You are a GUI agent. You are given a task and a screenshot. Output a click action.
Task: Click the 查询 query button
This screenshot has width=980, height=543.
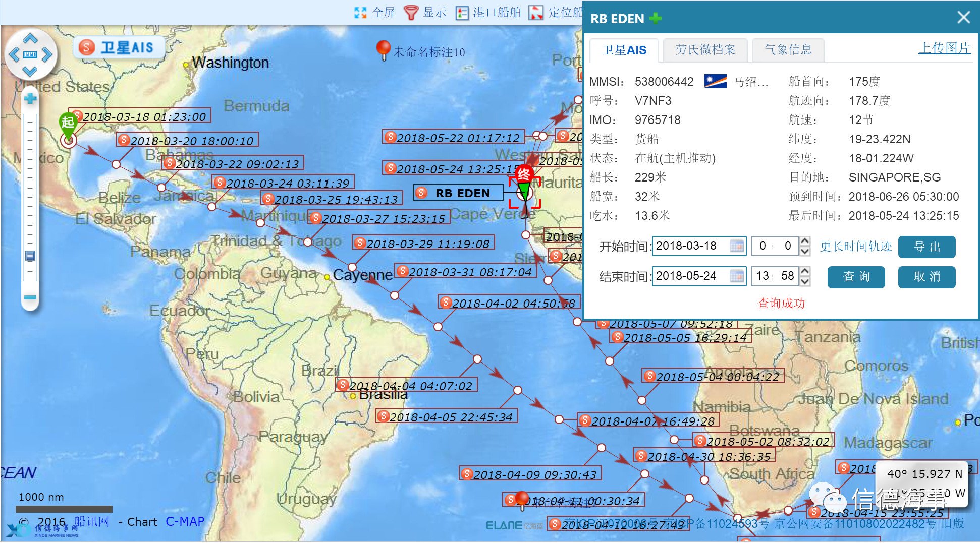coord(856,277)
